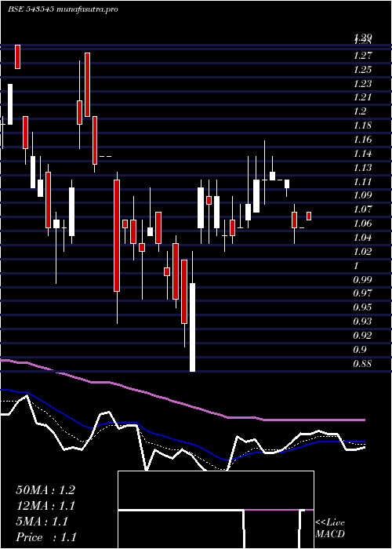Click the tall white candle reaching 0.88

click(193, 327)
